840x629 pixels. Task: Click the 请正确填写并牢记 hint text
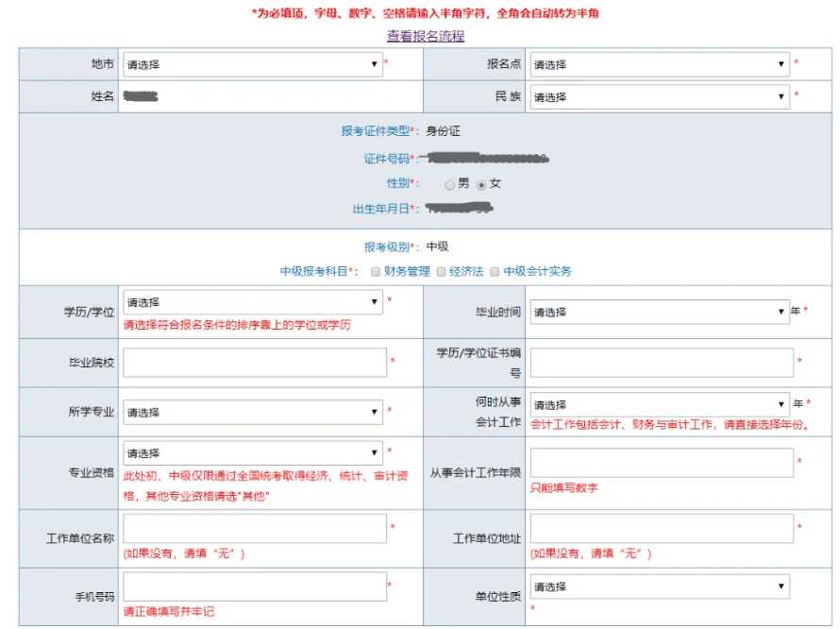click(169, 612)
